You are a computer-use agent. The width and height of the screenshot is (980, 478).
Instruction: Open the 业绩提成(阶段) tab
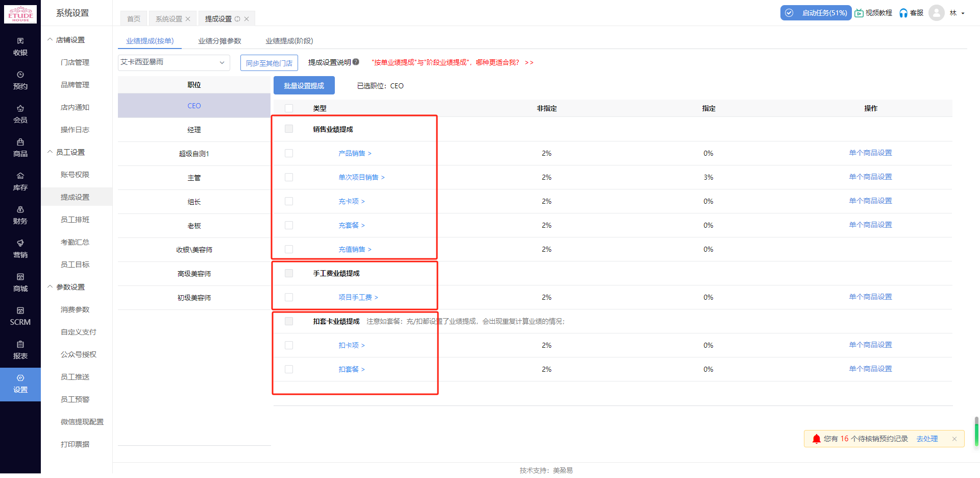(289, 40)
